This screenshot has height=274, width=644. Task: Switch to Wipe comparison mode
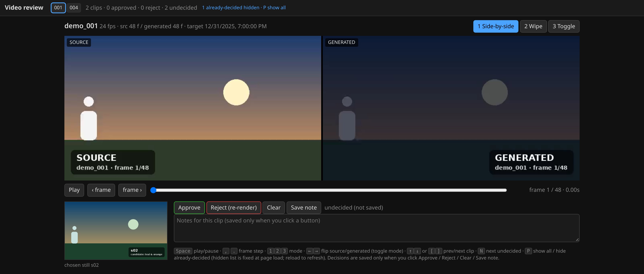533,26
